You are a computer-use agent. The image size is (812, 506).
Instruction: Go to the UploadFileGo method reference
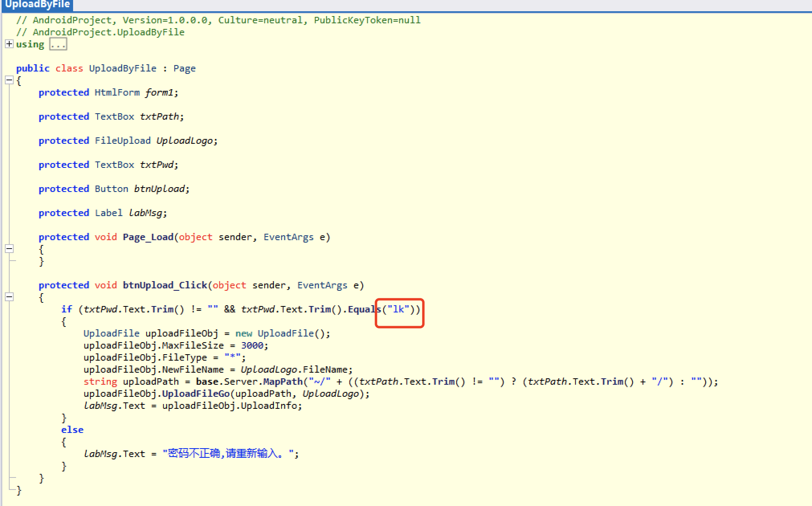click(196, 394)
